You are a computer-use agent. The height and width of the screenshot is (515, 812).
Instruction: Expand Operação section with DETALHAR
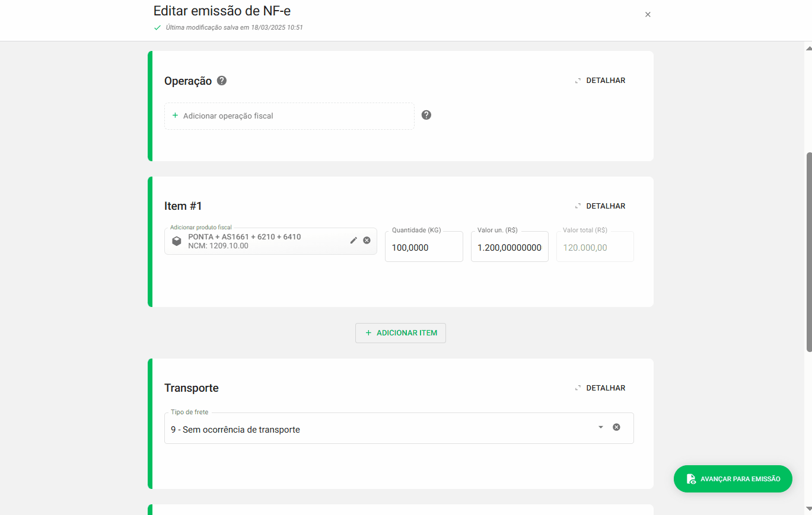coord(600,81)
